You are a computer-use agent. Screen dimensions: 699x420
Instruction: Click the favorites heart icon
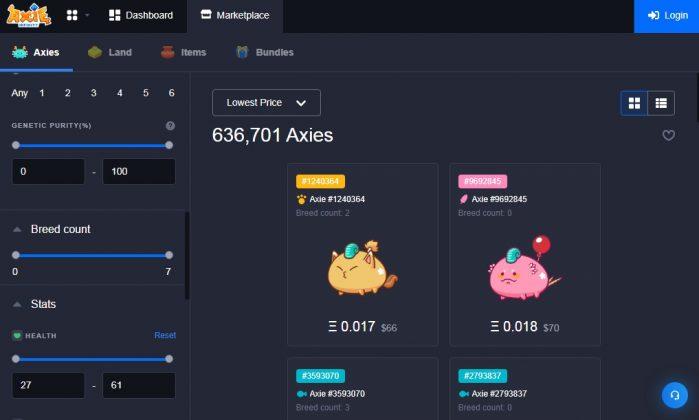tap(668, 135)
